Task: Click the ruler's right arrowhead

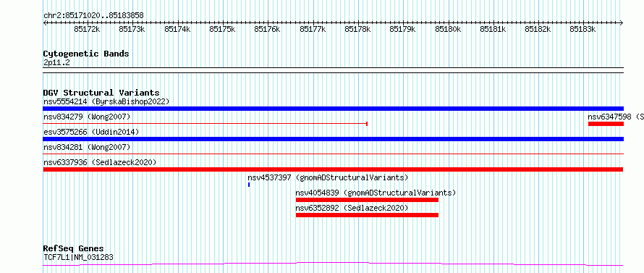Action: 622,22
